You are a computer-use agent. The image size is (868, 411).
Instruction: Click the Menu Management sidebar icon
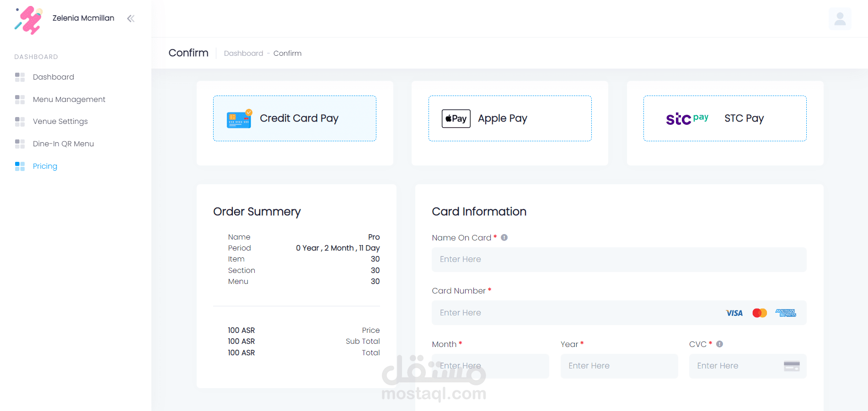[20, 99]
